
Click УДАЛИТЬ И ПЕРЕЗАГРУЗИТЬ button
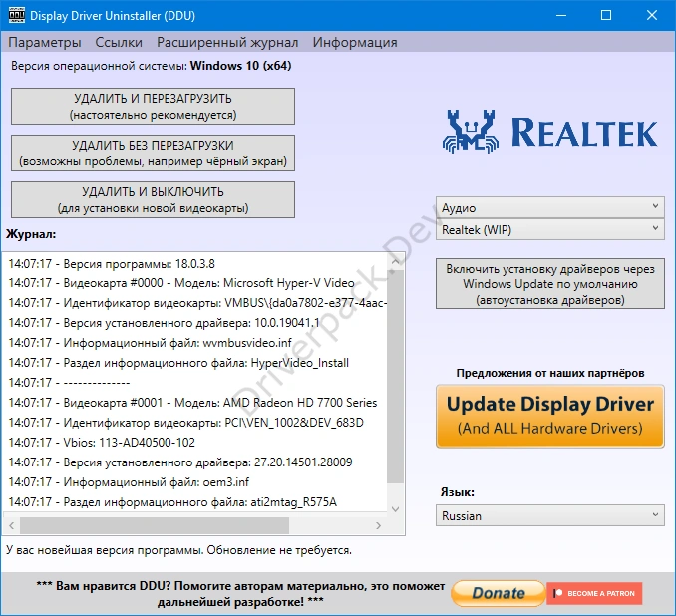pyautogui.click(x=154, y=106)
